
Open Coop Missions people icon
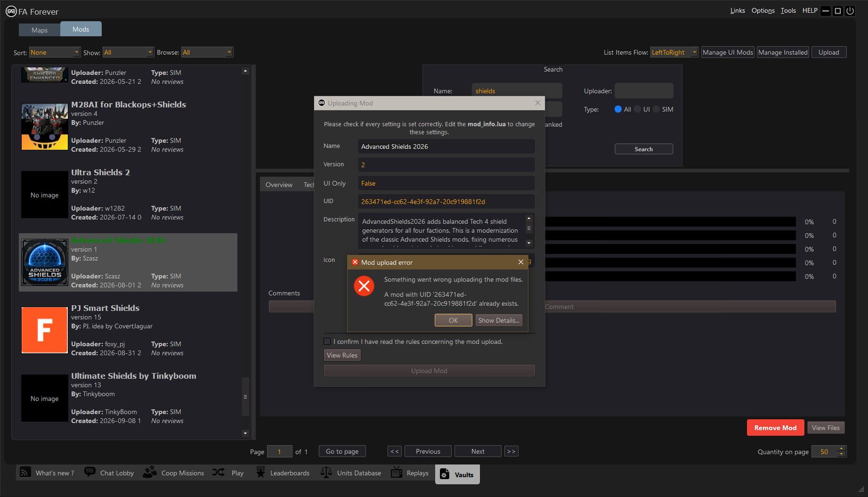pos(150,472)
